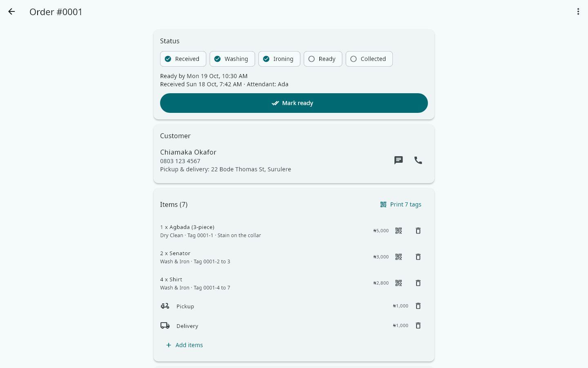The width and height of the screenshot is (588, 368).
Task: Remove the Delivery charge
Action: pos(418,325)
